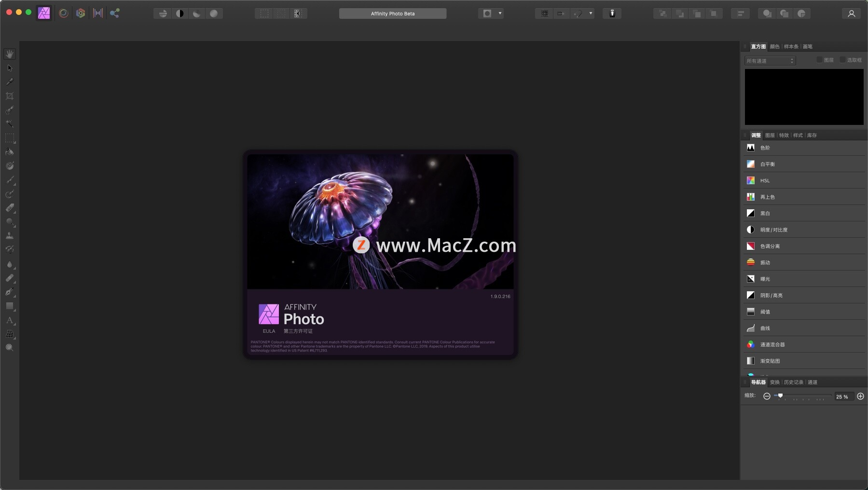Select the Gradient tool
868x490 pixels.
tap(10, 166)
